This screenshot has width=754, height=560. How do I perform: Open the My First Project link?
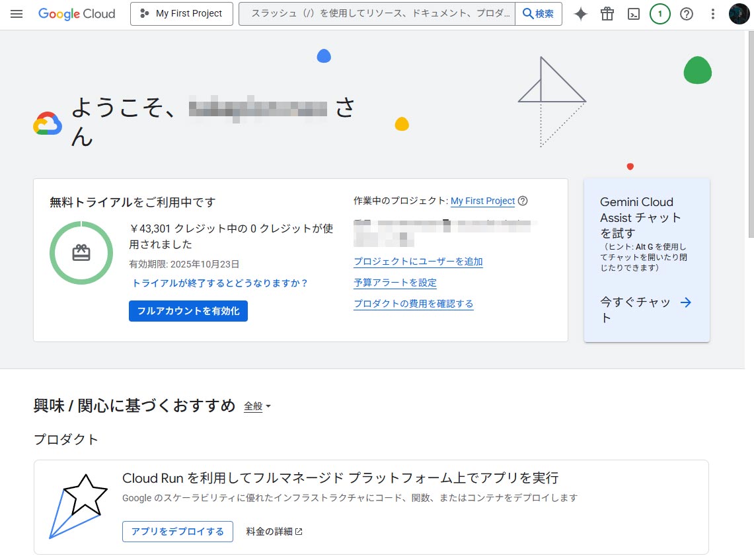point(482,201)
